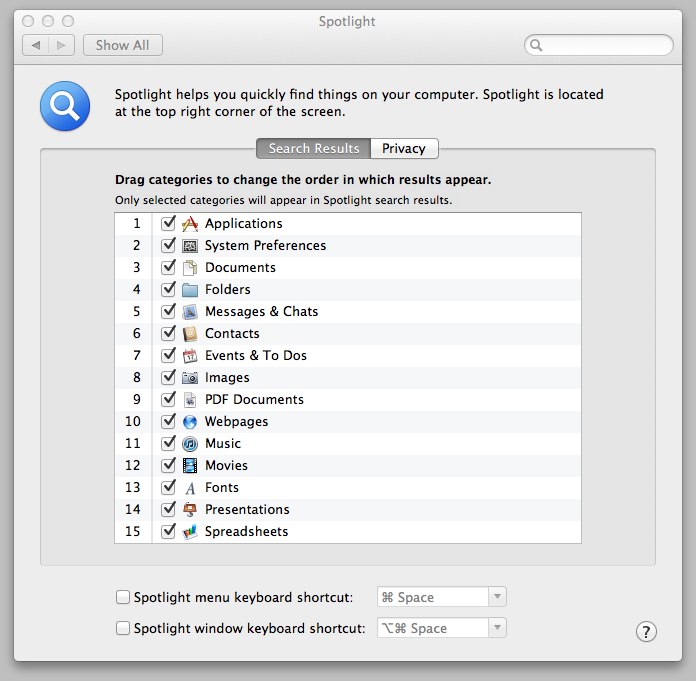The width and height of the screenshot is (696, 681).
Task: Disable Webpages in search results
Action: tap(168, 421)
